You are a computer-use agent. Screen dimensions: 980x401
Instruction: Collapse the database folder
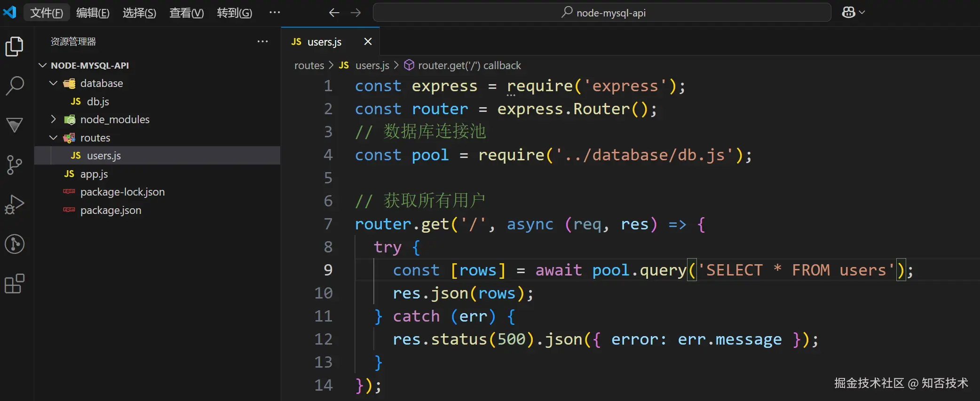(54, 83)
